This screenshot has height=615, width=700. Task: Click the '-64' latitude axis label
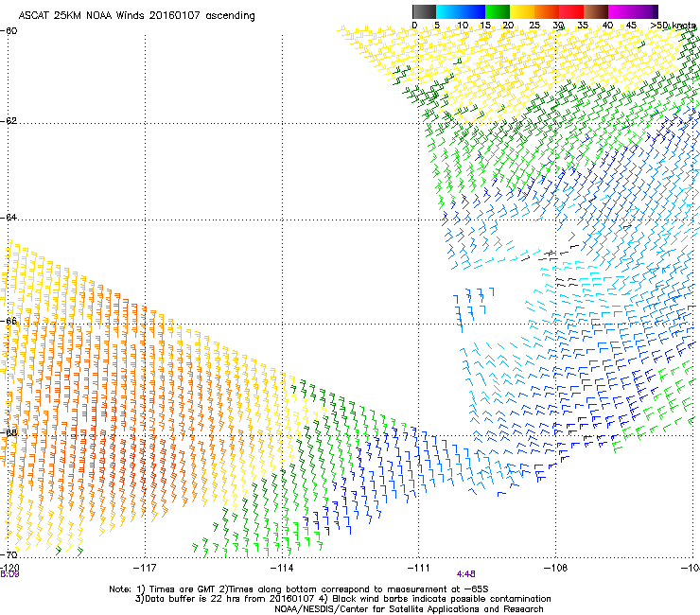point(9,218)
